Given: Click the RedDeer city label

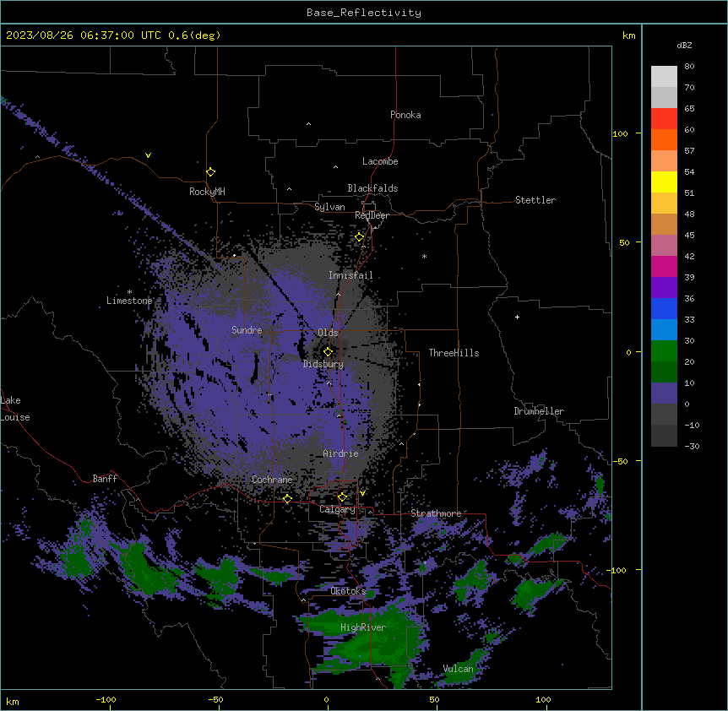Looking at the screenshot, I should coord(372,215).
